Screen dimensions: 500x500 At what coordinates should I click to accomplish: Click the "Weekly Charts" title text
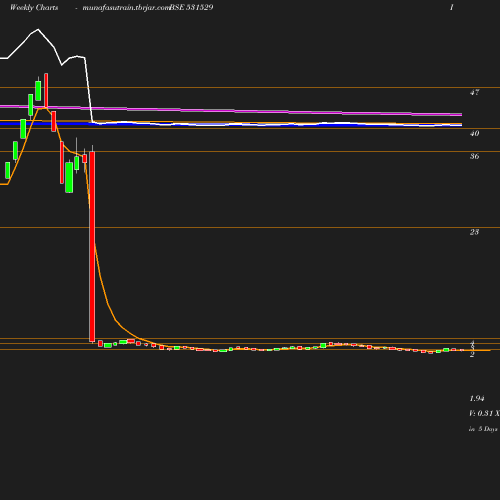point(34,8)
